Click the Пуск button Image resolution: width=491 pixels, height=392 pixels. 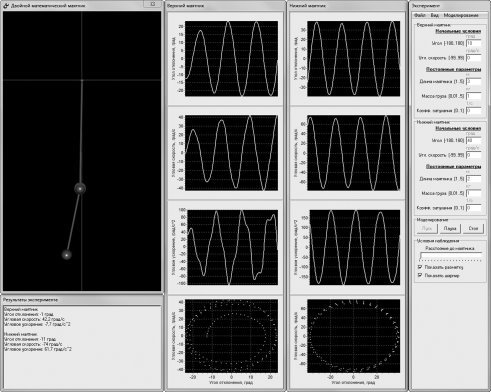[427, 228]
